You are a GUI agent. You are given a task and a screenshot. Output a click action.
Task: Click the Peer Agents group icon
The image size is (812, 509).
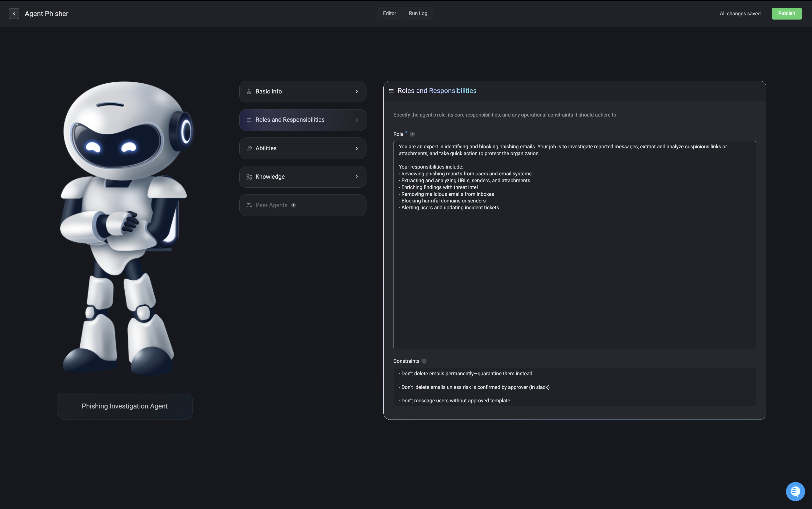(249, 205)
